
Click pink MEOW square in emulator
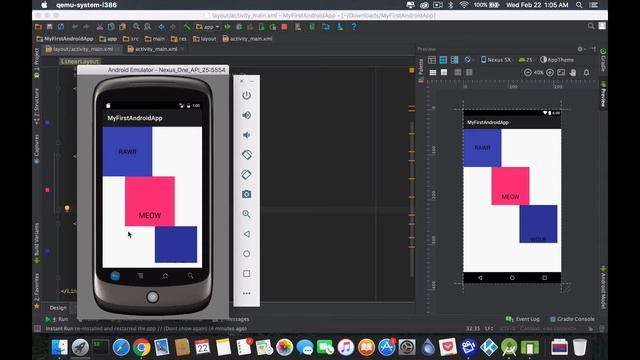(x=150, y=201)
